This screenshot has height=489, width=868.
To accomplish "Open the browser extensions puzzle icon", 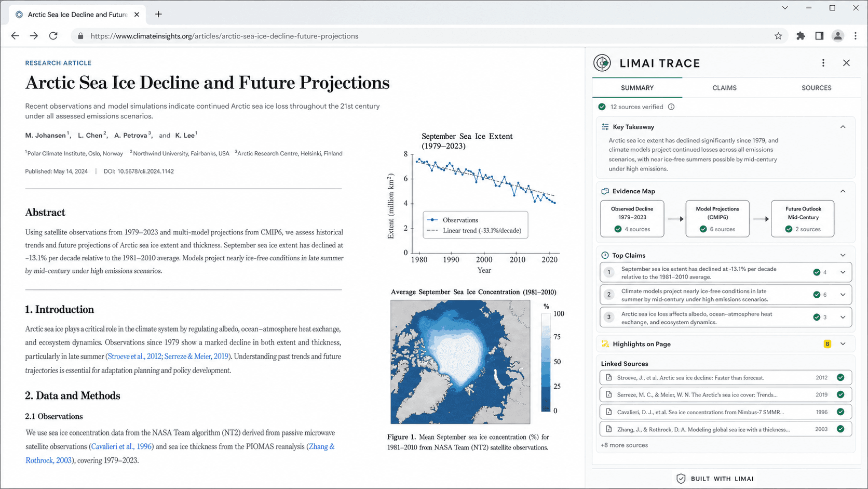I will pos(801,36).
